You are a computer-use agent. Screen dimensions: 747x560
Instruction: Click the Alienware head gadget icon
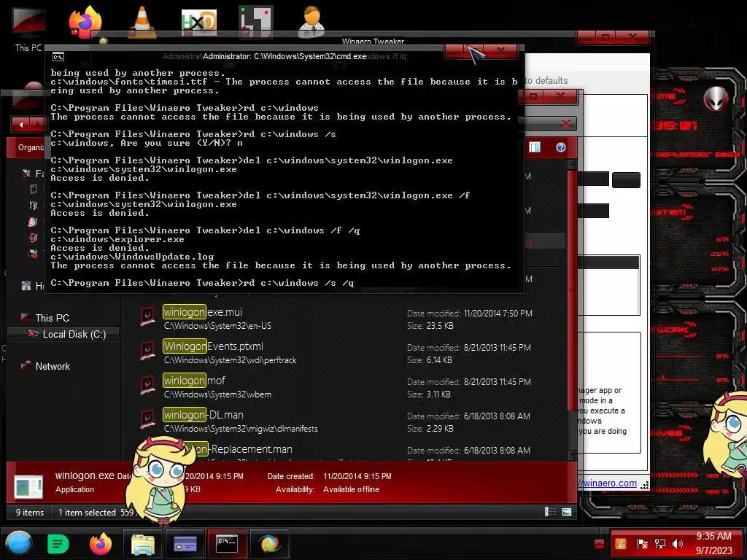tap(716, 99)
